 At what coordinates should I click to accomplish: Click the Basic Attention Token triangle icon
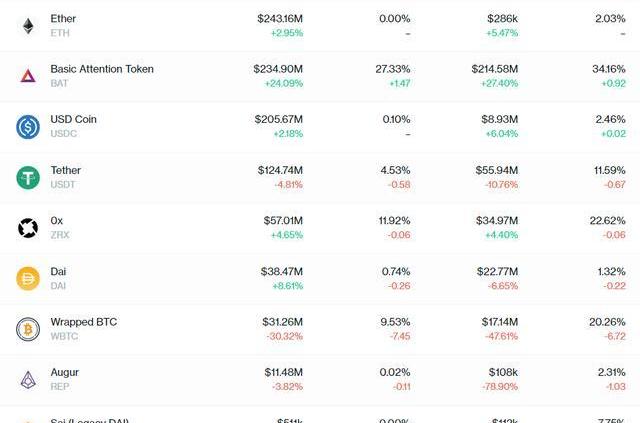pyautogui.click(x=28, y=76)
